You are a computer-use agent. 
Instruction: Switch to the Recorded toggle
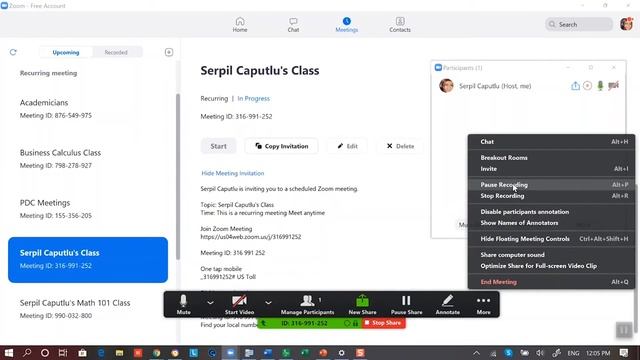[116, 52]
